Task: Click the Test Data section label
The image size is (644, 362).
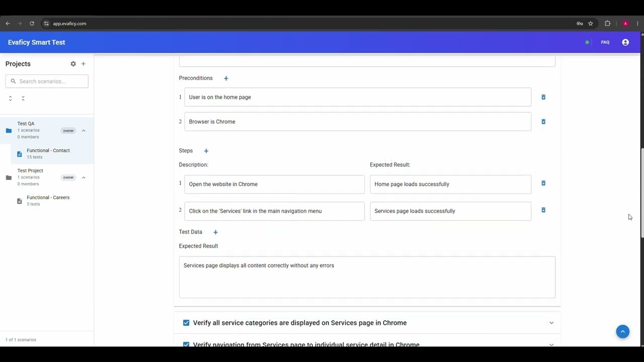Action: pos(191,232)
